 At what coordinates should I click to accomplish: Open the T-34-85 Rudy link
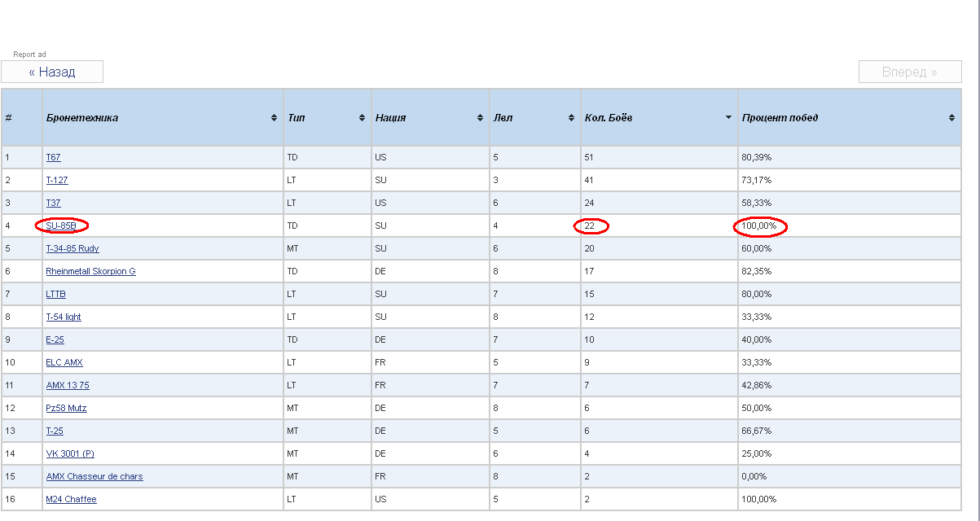(73, 248)
